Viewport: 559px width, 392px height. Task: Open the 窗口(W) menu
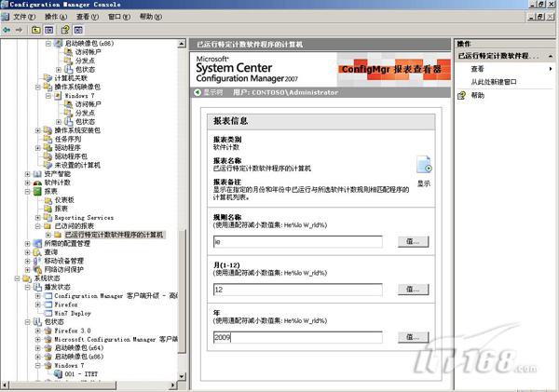(119, 17)
